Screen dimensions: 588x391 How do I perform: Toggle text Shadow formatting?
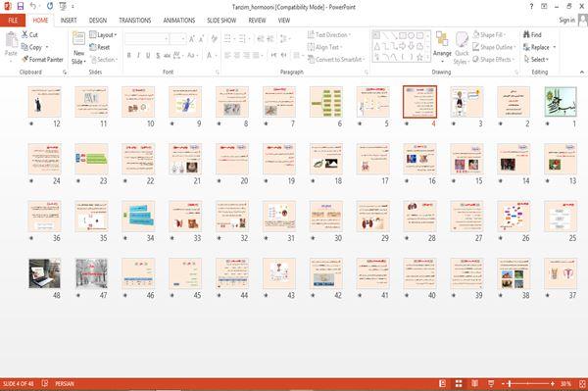(x=158, y=56)
